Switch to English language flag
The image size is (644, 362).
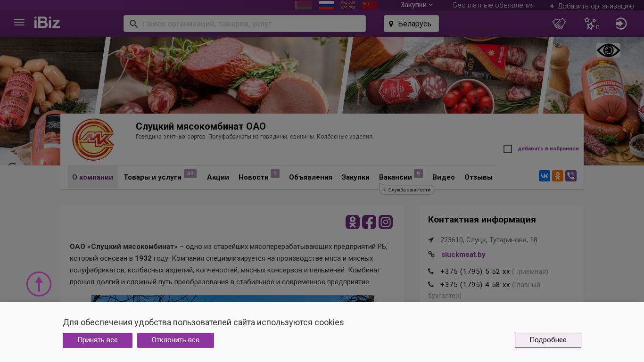(348, 5)
